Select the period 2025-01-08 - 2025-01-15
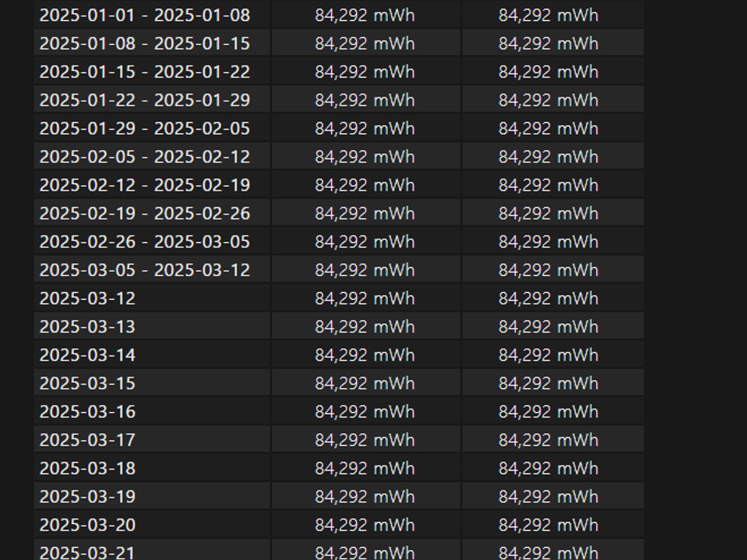The height and width of the screenshot is (560, 747). point(145,43)
